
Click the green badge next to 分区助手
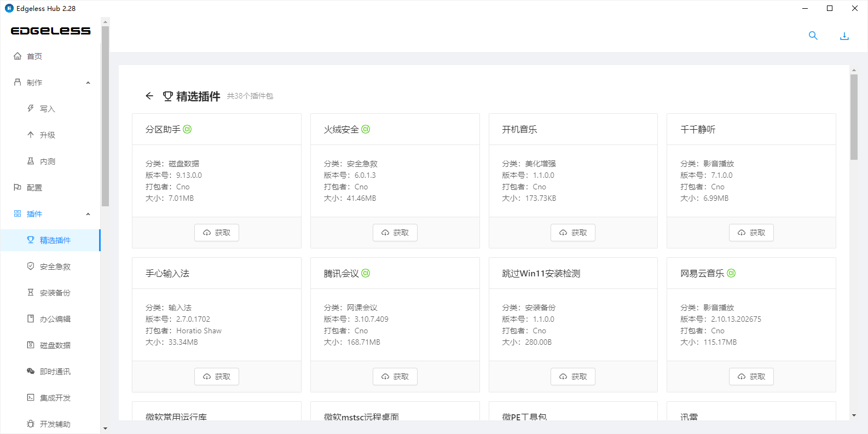pyautogui.click(x=187, y=130)
